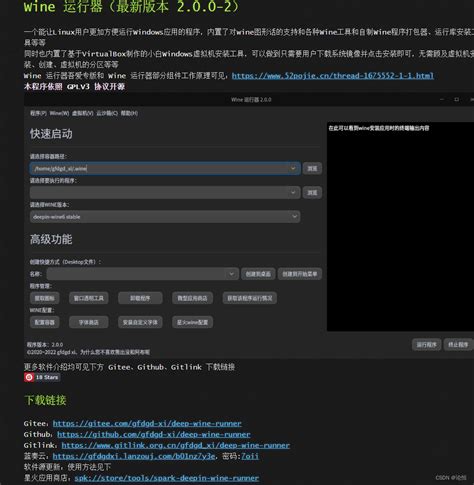474x485 pixels.
Task: Open the deepin-wine6 stable version dropdown
Action: (165, 217)
